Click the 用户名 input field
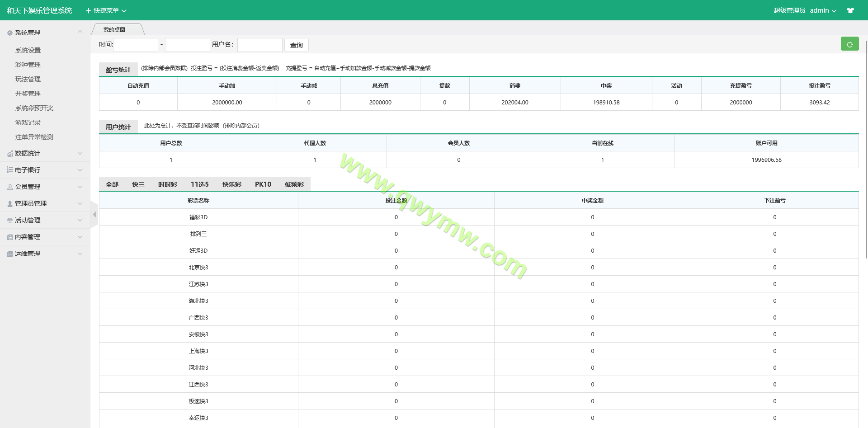The height and width of the screenshot is (428, 868). point(259,45)
